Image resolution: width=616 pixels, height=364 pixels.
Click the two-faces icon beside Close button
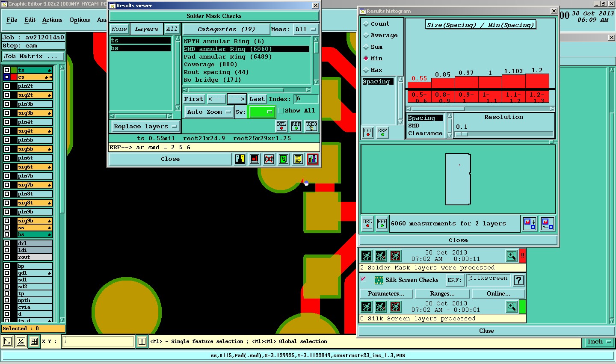coord(240,159)
